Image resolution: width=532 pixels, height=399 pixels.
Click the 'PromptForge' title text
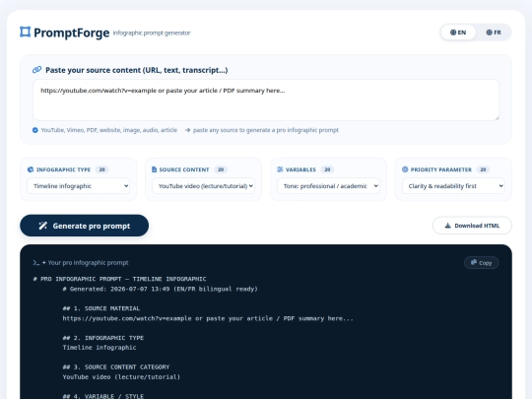72,33
